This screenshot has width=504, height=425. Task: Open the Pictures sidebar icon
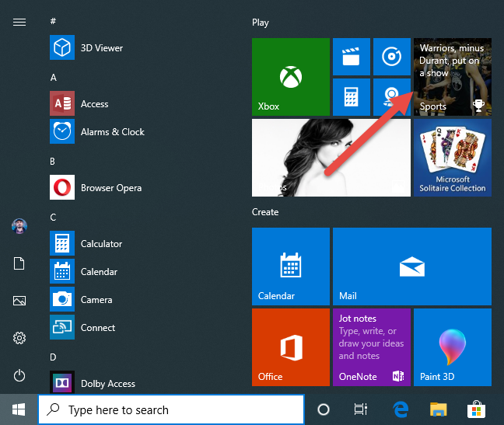(x=19, y=301)
